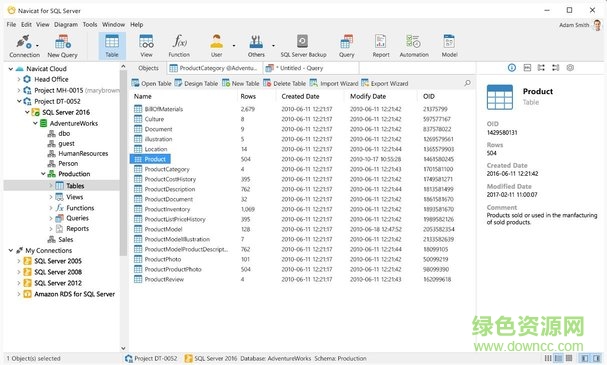Image resolution: width=607 pixels, height=365 pixels.
Task: Open the Others toolbar icon
Action: 256,46
